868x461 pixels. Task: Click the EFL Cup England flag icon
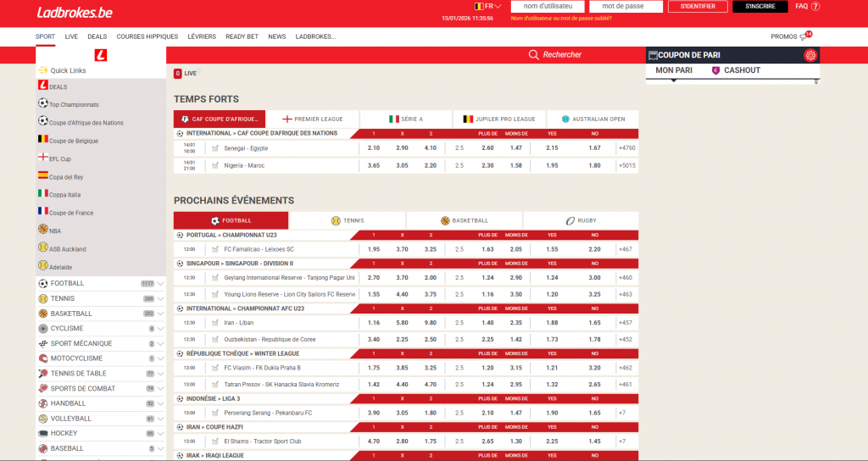(x=43, y=157)
